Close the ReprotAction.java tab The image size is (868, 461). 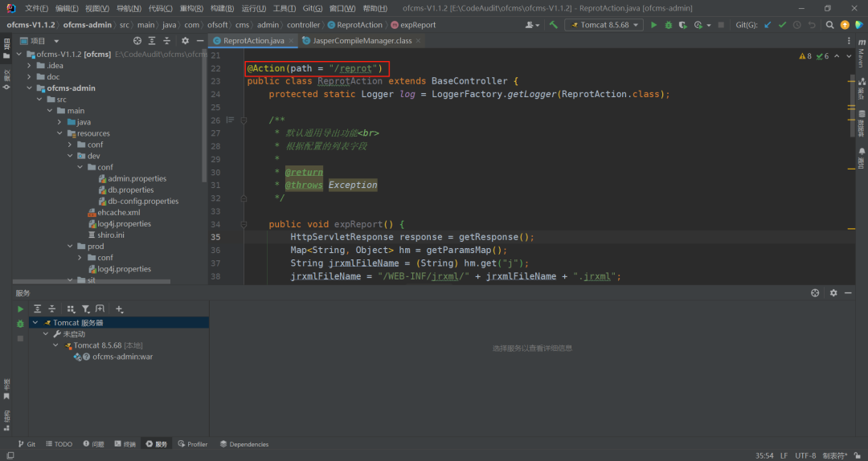(x=291, y=41)
